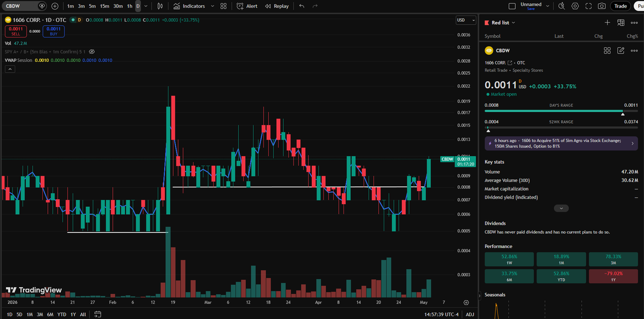Click the blue BUY 0.0011 button
This screenshot has width=644, height=319.
click(53, 31)
